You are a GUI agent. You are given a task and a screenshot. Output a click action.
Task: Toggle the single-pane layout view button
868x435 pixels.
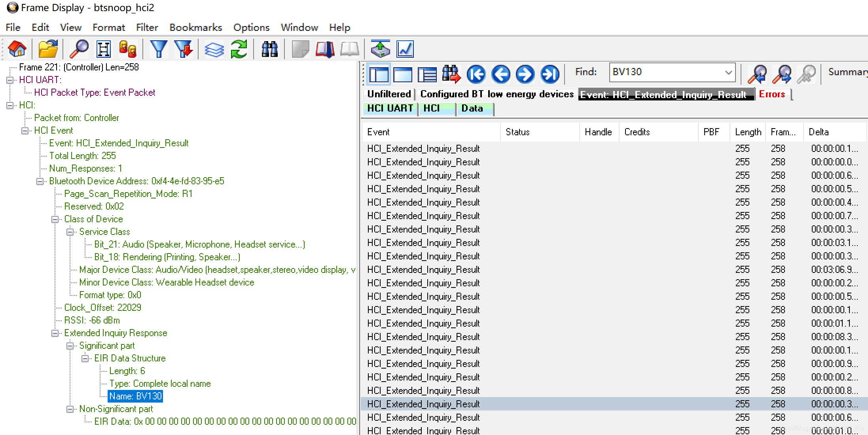point(403,74)
